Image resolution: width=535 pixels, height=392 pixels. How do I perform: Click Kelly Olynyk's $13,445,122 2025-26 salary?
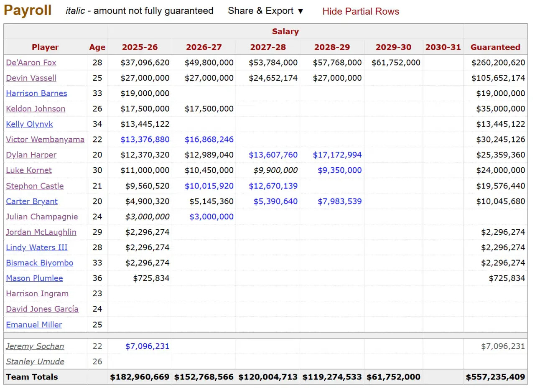(x=145, y=124)
